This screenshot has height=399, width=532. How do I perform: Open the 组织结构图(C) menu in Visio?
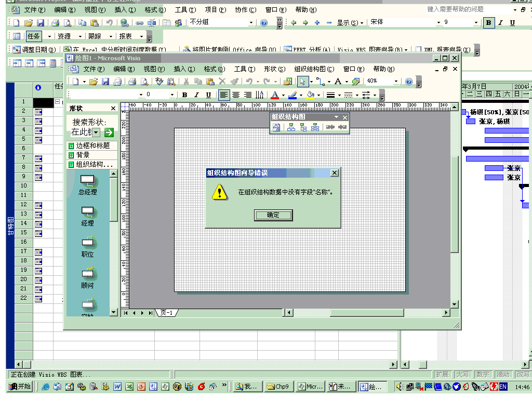[314, 69]
